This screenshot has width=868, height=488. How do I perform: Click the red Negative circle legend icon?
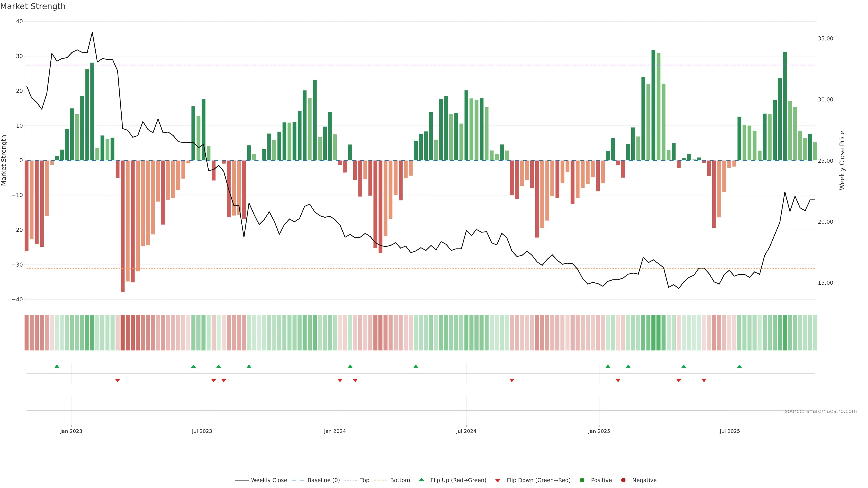623,480
